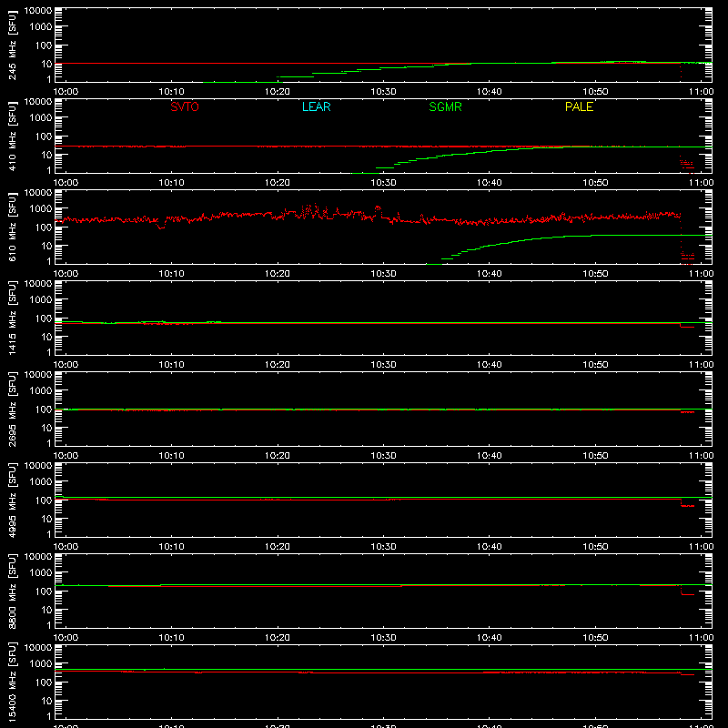
Task: Click the 1000 tick of 410 MHz panel
Action: (41, 118)
